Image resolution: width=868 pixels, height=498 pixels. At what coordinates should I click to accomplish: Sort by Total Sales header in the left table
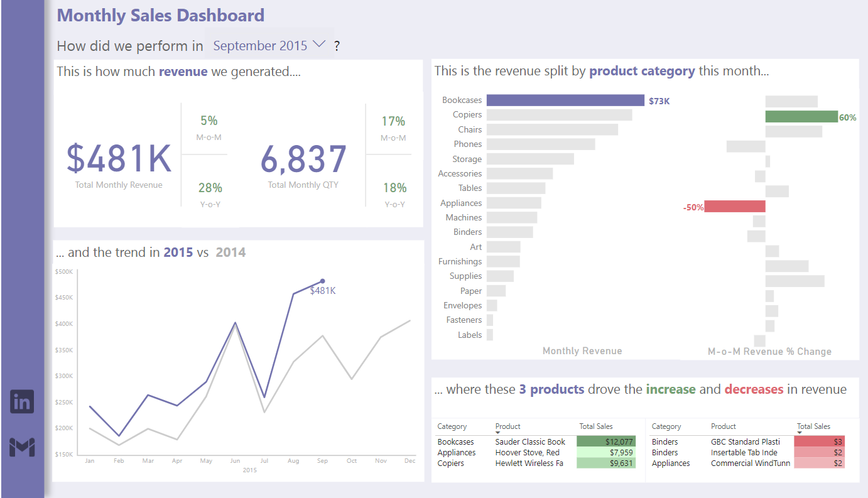pyautogui.click(x=595, y=426)
